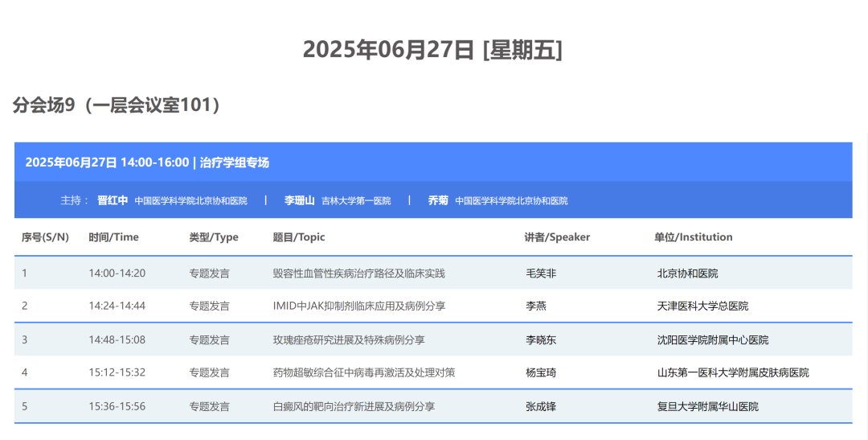868x440 pixels.
Task: Click topic IMID中JAK抑制剂临床应用及病例分享
Action: pyautogui.click(x=359, y=306)
